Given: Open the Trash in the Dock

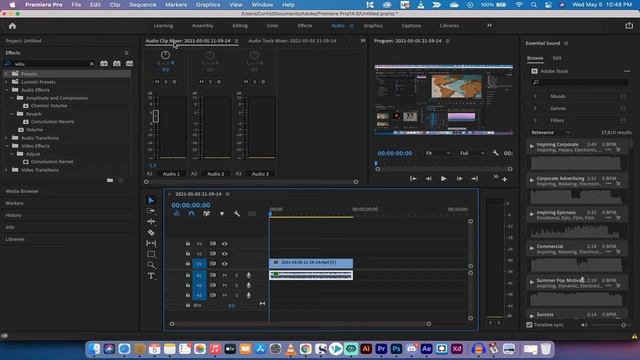Looking at the screenshot, I should (x=546, y=349).
